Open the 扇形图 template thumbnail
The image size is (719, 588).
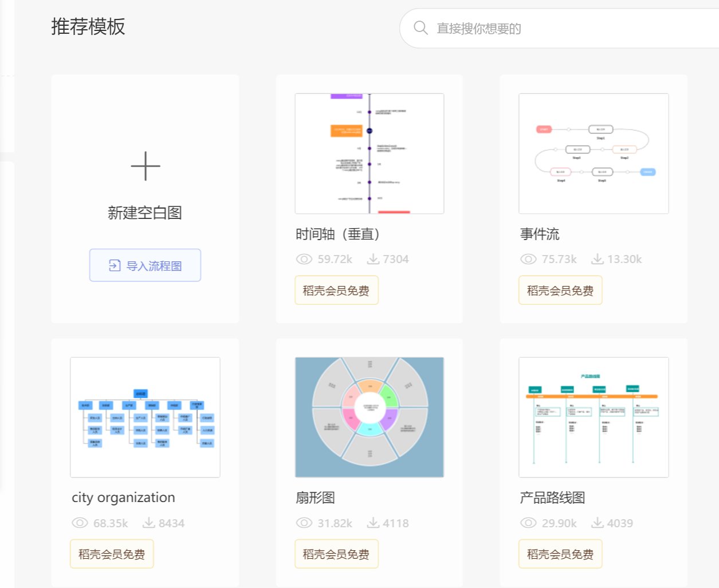click(x=369, y=417)
